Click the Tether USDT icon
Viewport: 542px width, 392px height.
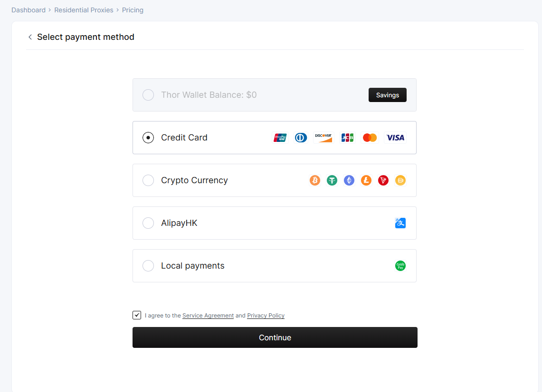tap(332, 180)
